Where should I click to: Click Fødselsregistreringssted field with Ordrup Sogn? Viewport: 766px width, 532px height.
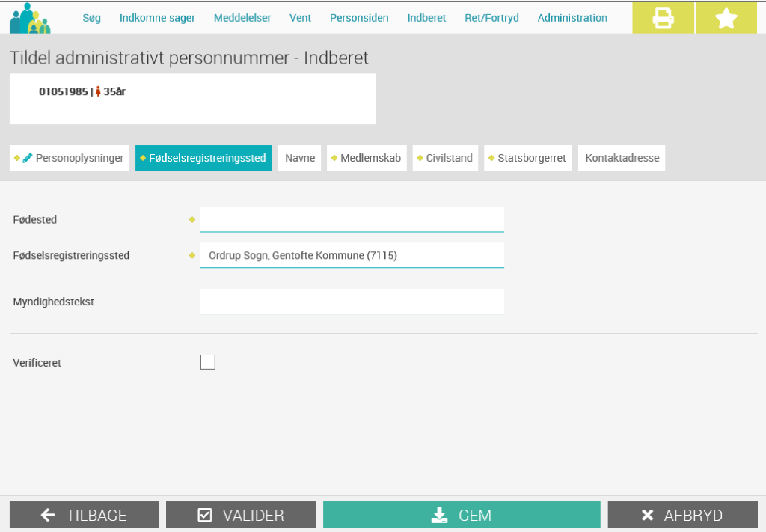tap(352, 255)
